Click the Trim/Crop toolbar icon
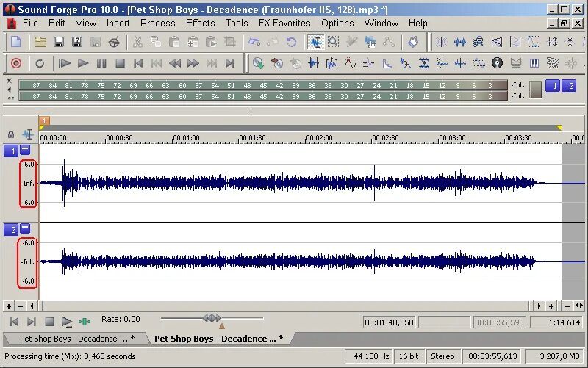588x368 pixels. [229, 42]
